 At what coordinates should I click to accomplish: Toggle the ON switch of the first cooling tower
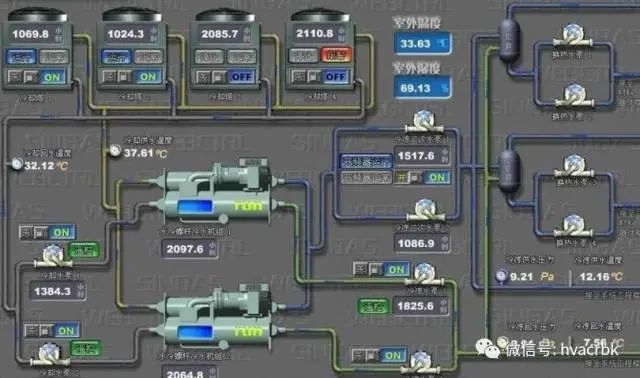tap(52, 77)
